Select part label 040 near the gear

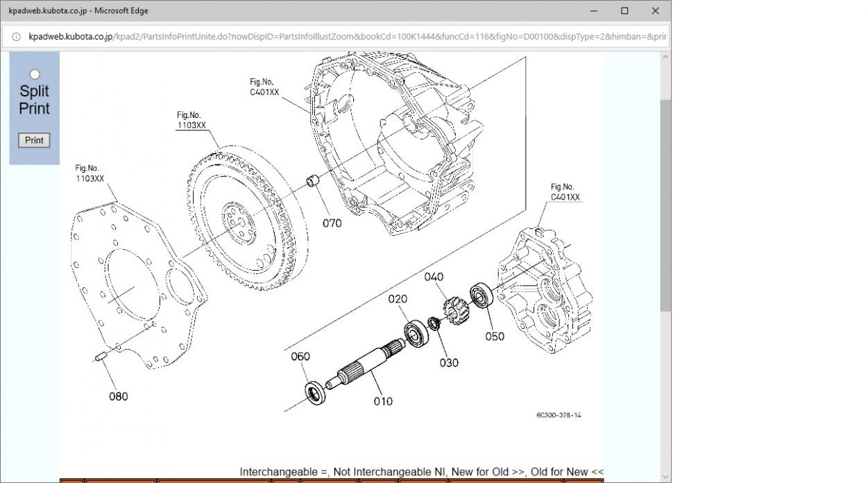tap(434, 277)
